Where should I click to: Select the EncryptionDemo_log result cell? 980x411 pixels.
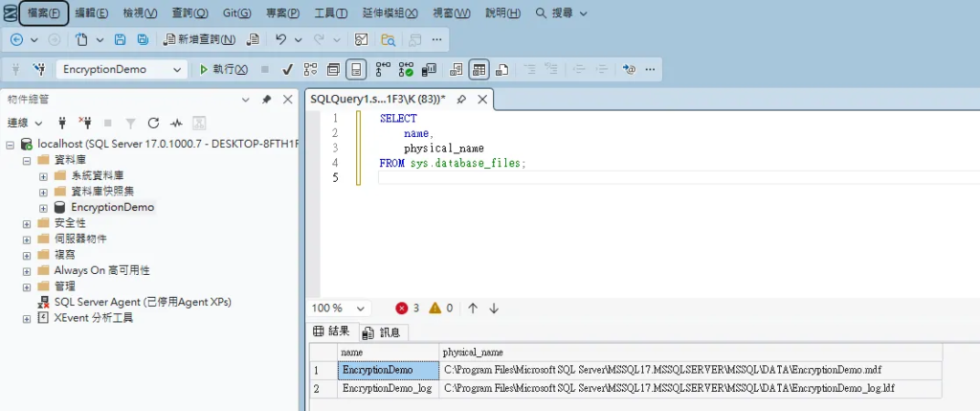coord(388,389)
